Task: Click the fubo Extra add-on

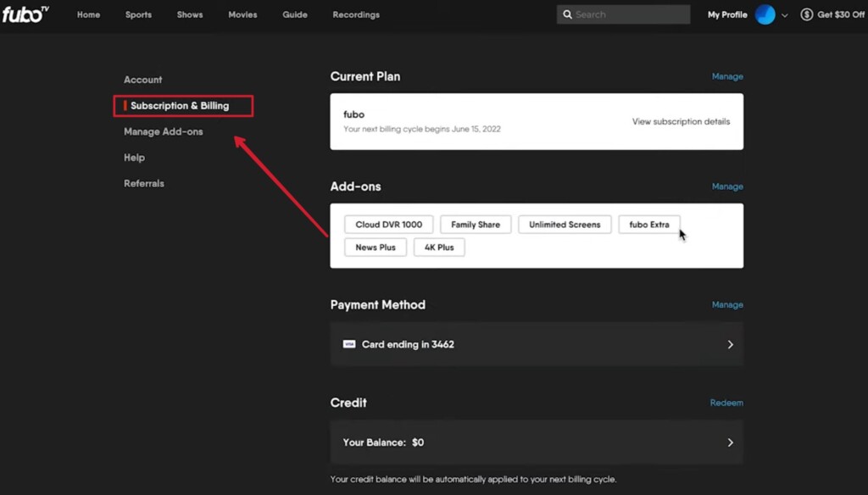Action: click(649, 225)
